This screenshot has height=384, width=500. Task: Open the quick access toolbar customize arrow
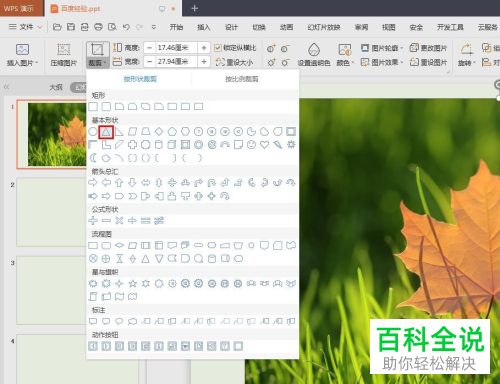click(x=154, y=27)
